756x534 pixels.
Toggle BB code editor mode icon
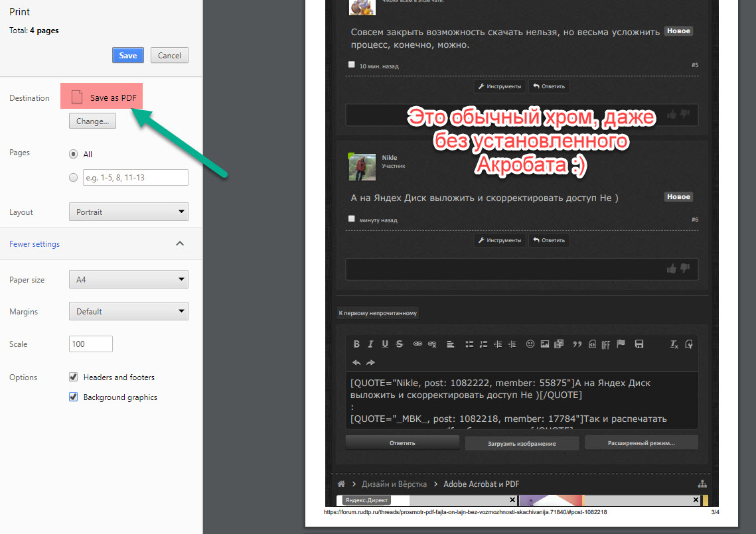689,344
